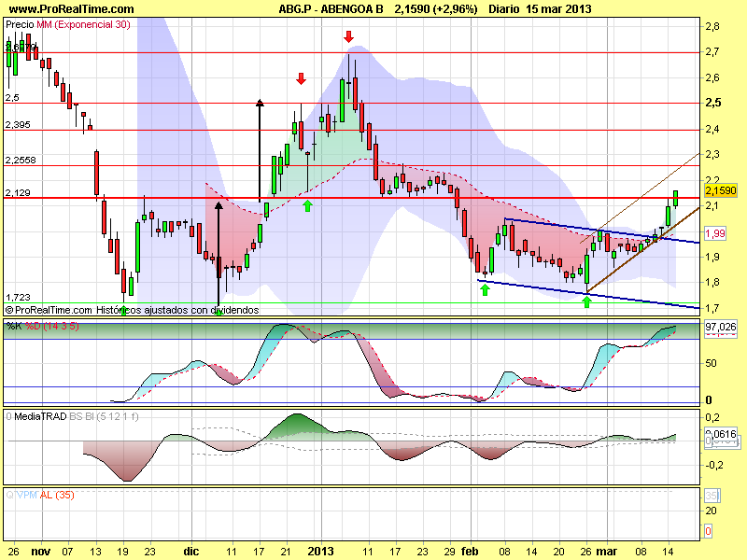Select the green up arrow under the 26 February low
This screenshot has height=560, width=747.
(x=587, y=301)
